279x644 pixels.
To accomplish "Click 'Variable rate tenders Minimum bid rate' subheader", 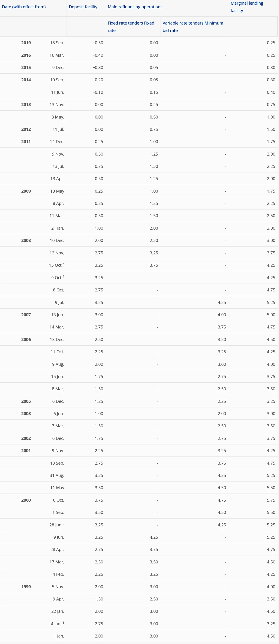I will (192, 26).
